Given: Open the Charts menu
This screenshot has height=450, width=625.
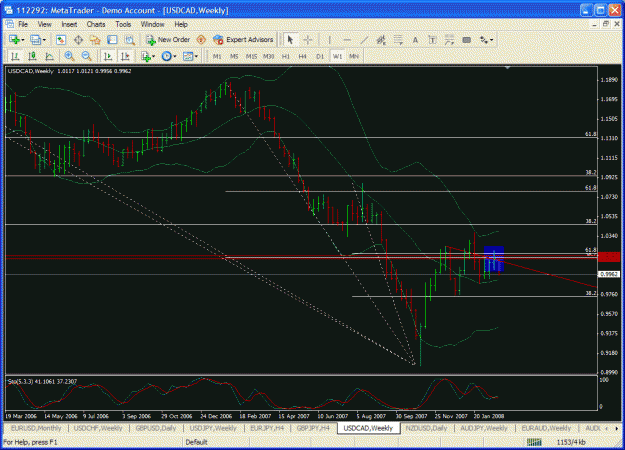Looking at the screenshot, I should pos(96,25).
